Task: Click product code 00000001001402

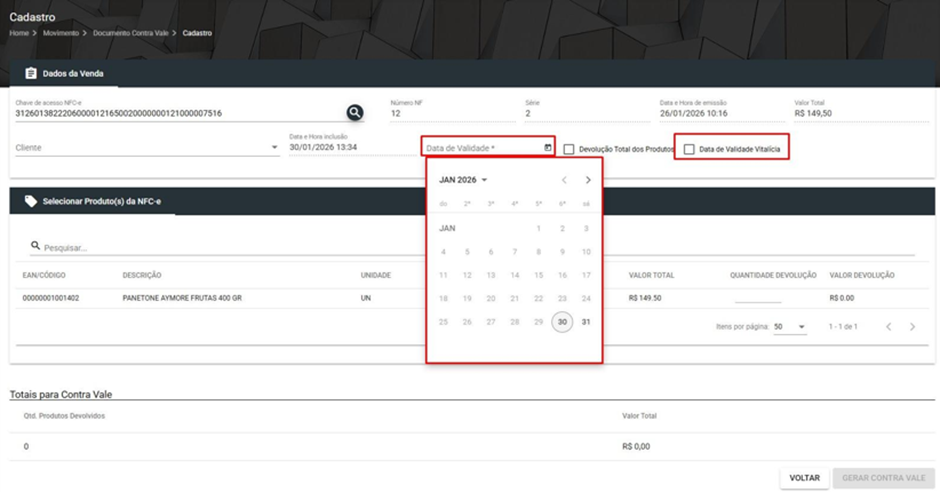Action: coord(51,298)
